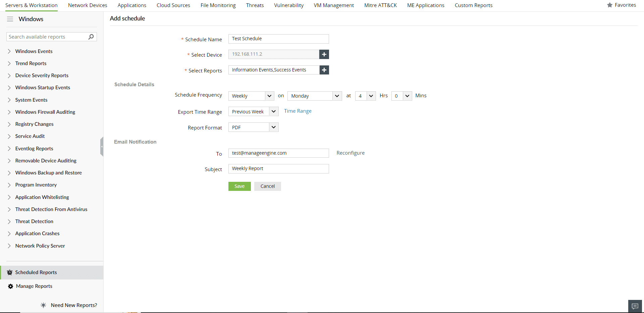This screenshot has width=644, height=313.
Task: Click the plus icon beside Select Device
Action: [x=324, y=54]
